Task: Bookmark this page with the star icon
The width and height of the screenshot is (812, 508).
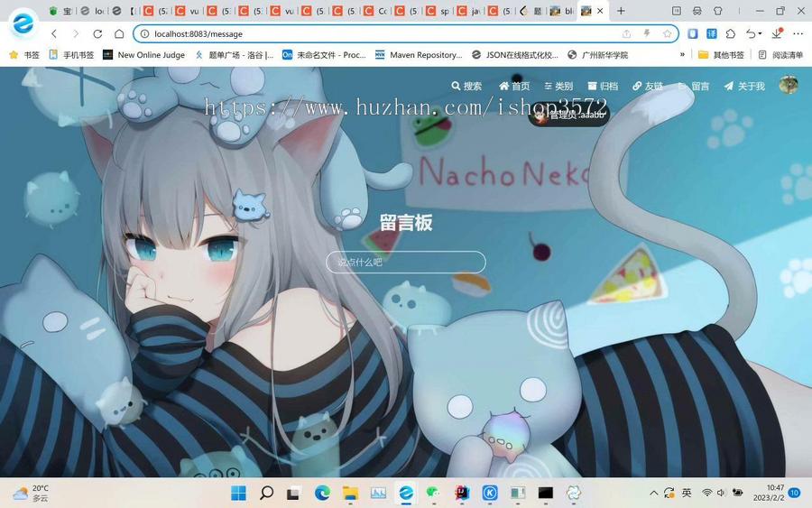Action: point(667,33)
